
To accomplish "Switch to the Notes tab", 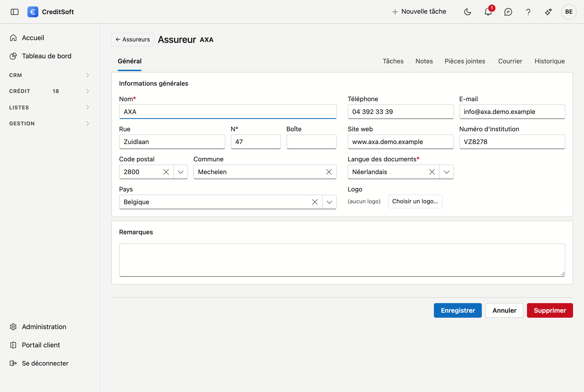I will (x=424, y=61).
